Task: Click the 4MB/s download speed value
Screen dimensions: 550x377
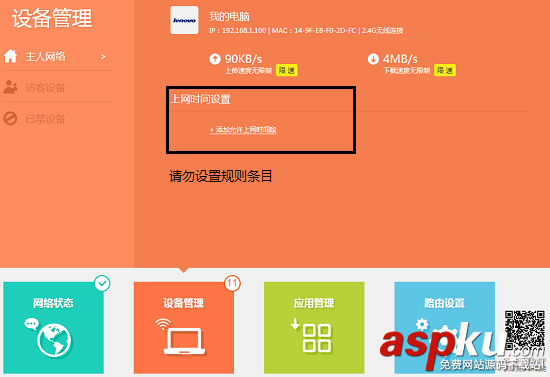Action: [x=400, y=59]
